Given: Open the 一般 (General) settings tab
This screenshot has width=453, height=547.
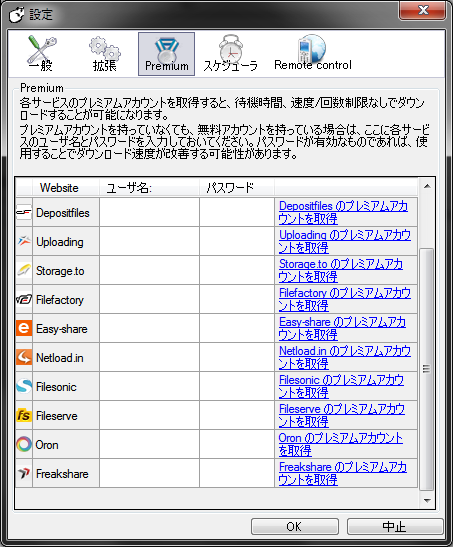Looking at the screenshot, I should click(x=41, y=54).
